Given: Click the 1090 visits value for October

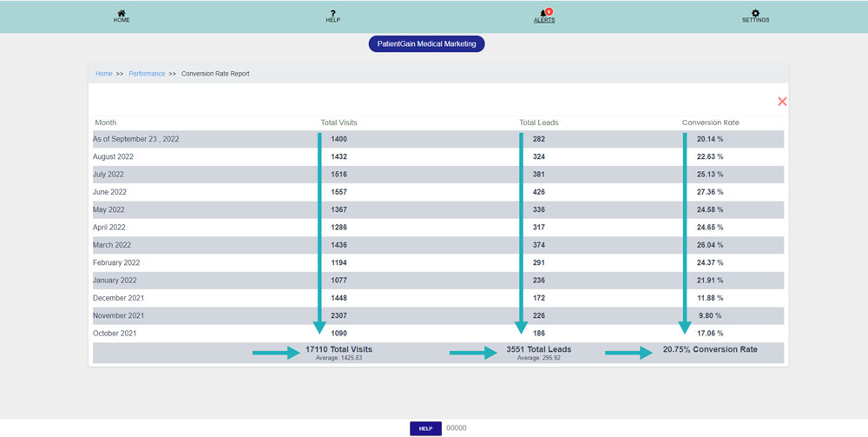Looking at the screenshot, I should (x=339, y=334).
